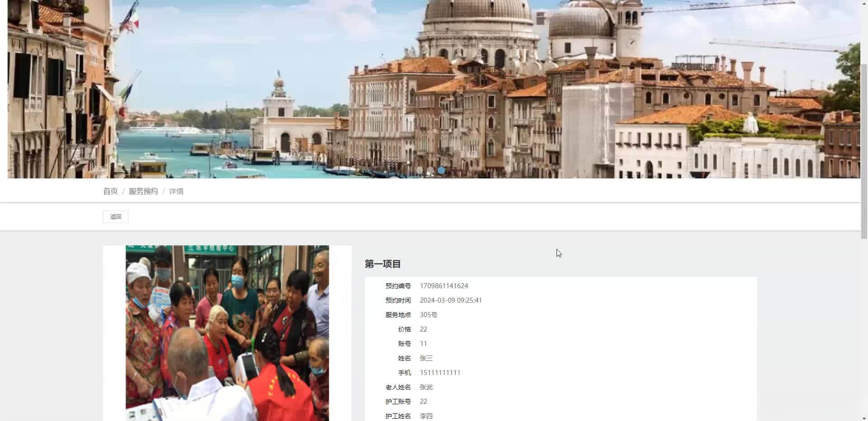Select the phone number 15111111111
This screenshot has height=421, width=868.
pyautogui.click(x=440, y=373)
